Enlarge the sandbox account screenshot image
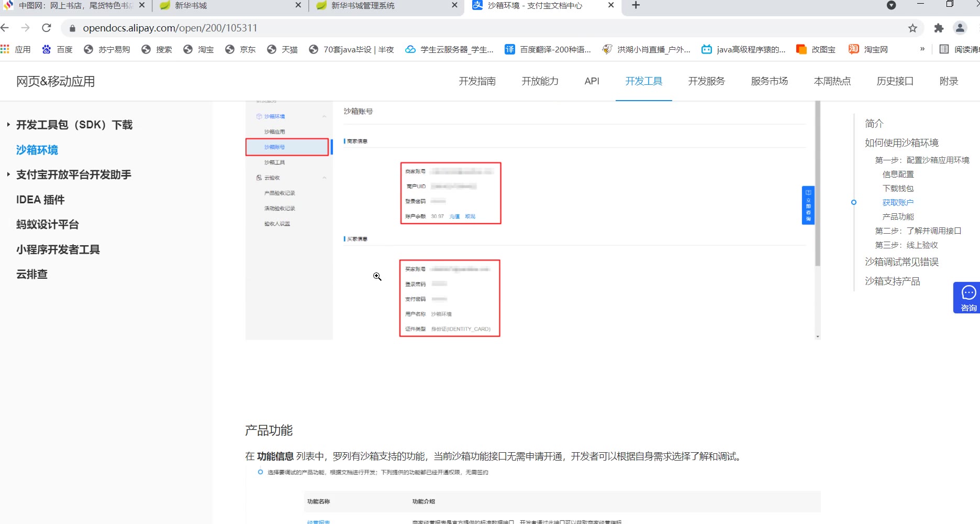980x524 pixels. [x=533, y=220]
